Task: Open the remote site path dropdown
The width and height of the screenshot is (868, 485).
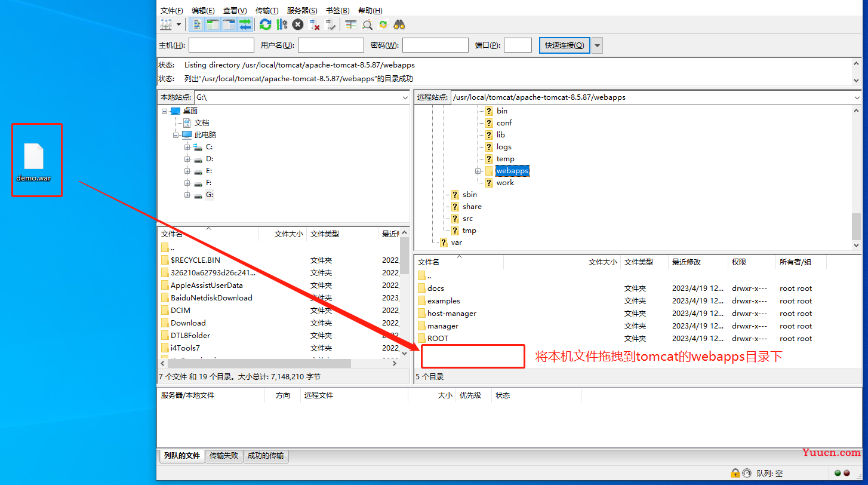Action: click(857, 97)
